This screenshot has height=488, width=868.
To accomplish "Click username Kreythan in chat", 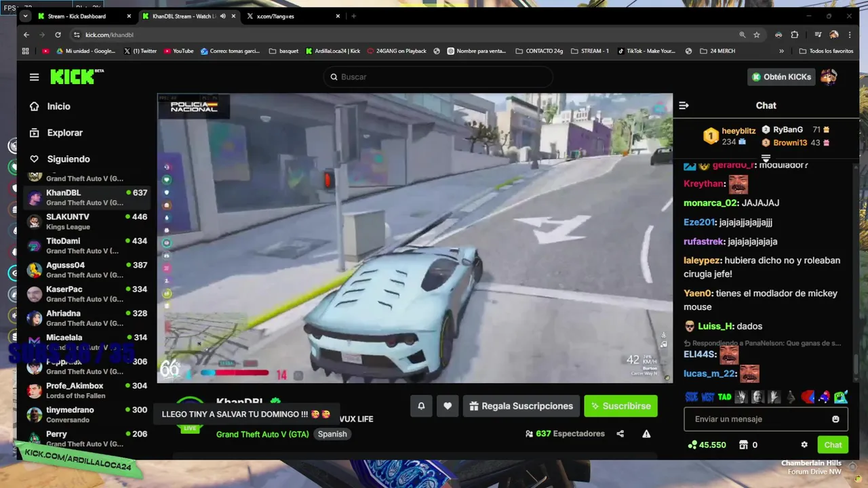I will point(704,184).
